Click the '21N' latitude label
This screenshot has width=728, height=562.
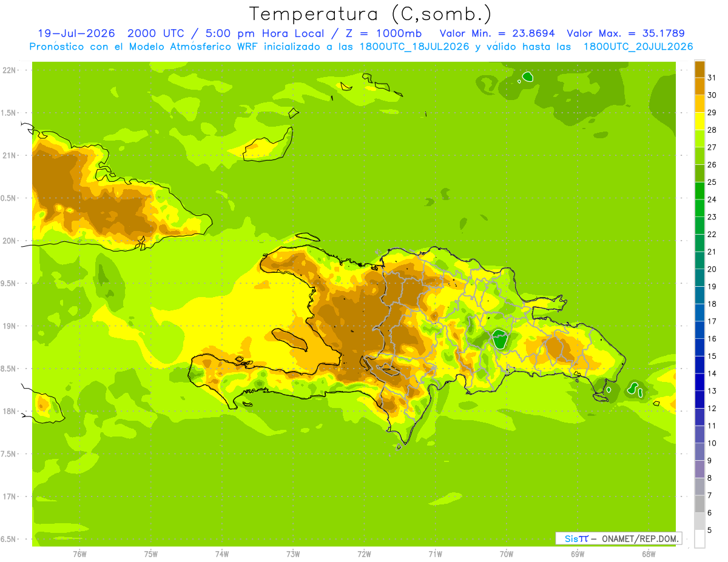[x=10, y=155]
